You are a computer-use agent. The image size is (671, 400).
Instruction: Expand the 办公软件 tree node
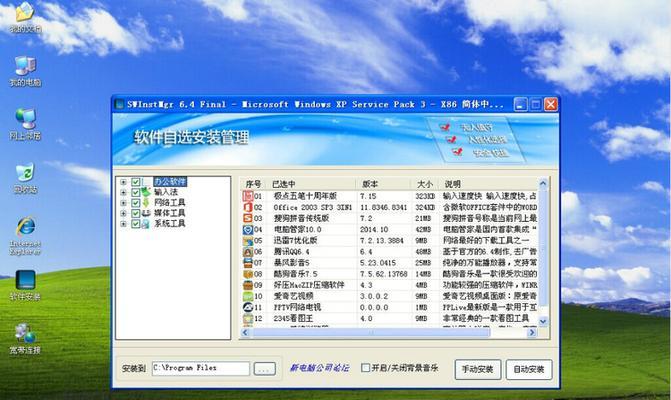(x=124, y=182)
